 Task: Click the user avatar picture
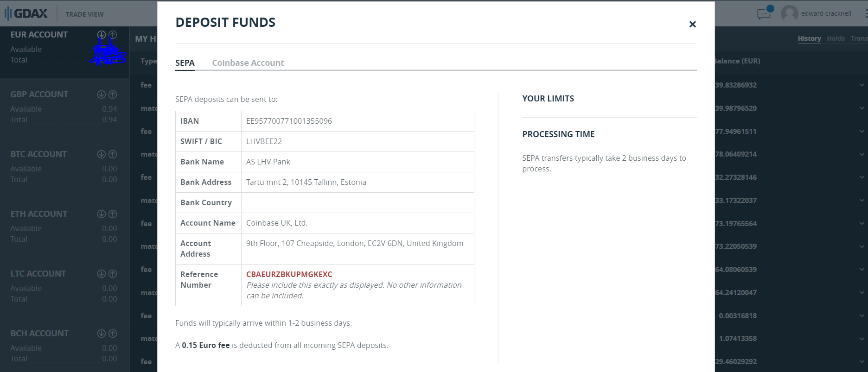click(789, 13)
